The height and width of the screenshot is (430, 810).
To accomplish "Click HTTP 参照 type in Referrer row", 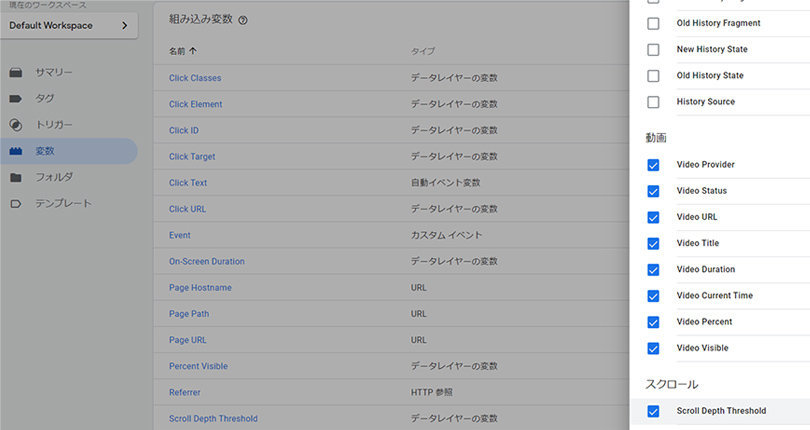I will [x=431, y=392].
